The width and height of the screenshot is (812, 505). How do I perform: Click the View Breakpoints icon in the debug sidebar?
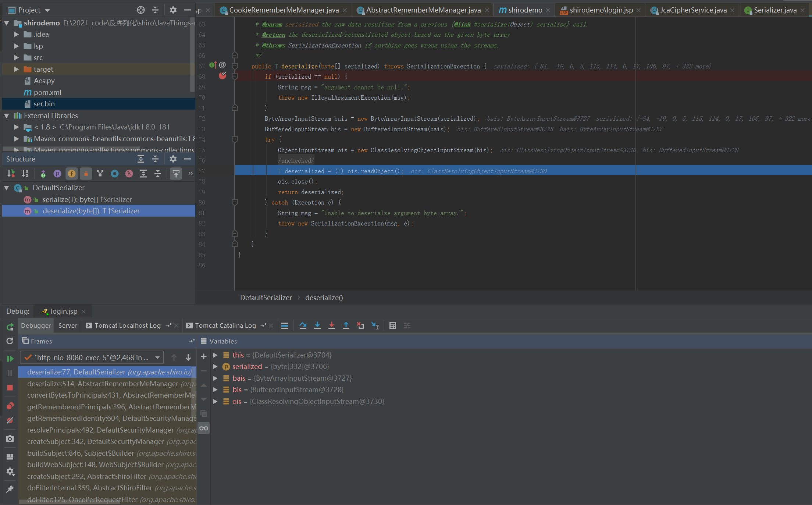tap(10, 406)
